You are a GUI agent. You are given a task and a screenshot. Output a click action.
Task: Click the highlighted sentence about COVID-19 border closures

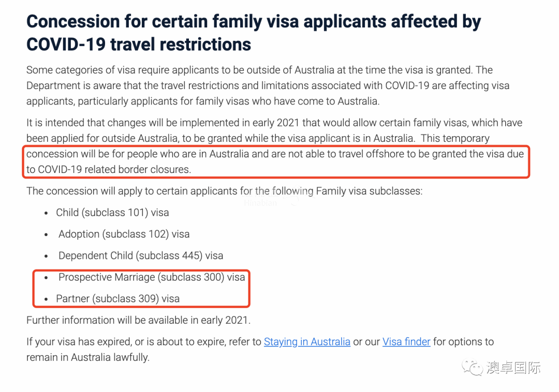coord(275,162)
